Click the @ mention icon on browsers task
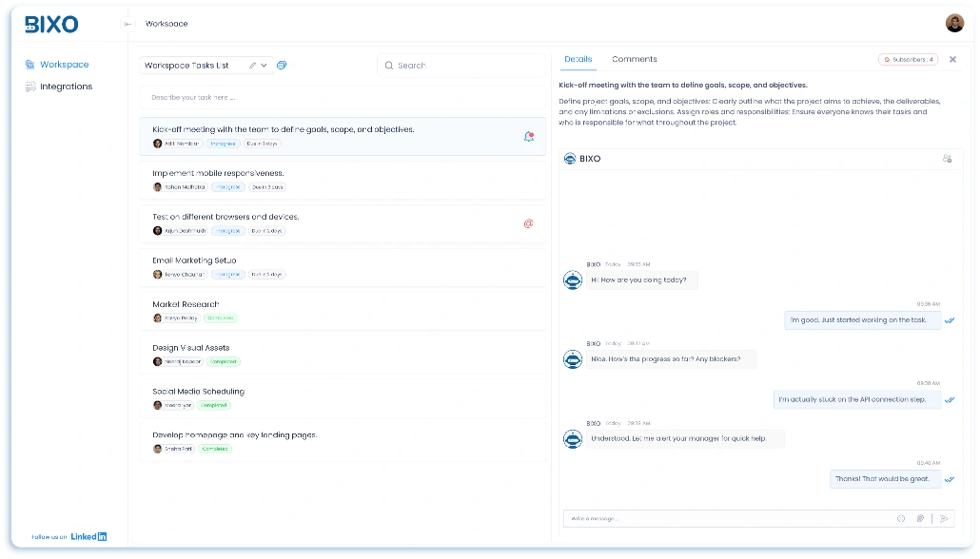Image resolution: width=980 pixels, height=559 pixels. [x=529, y=223]
